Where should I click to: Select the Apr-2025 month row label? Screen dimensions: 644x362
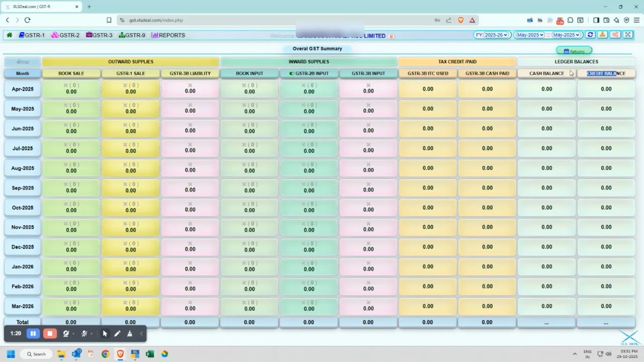pos(22,89)
